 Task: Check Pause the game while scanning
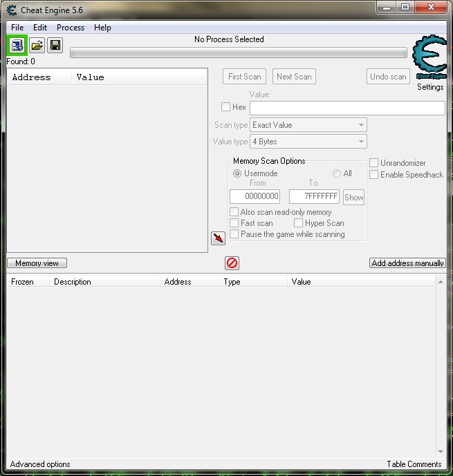coord(234,234)
